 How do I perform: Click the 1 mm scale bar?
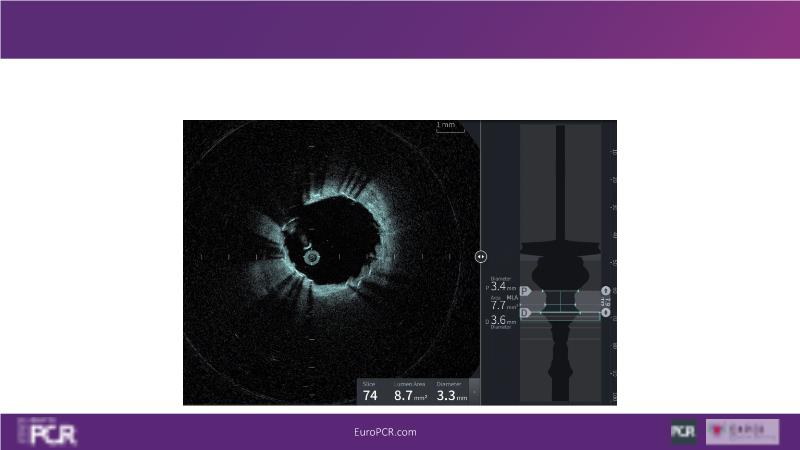tap(449, 127)
